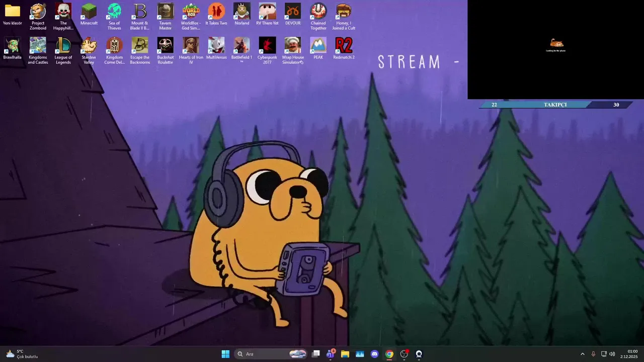The image size is (644, 362).
Task: Select the DEVOUR desktop icon
Action: (x=293, y=15)
